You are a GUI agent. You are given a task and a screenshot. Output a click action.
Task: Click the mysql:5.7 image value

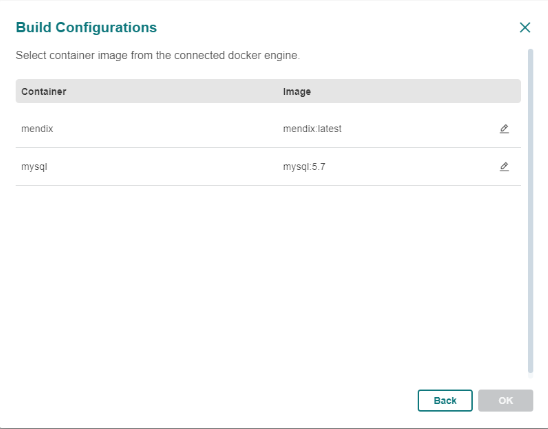click(x=304, y=167)
